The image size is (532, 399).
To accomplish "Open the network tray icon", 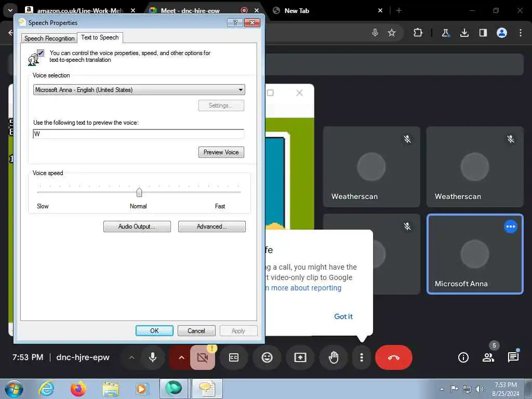I will 467,389.
